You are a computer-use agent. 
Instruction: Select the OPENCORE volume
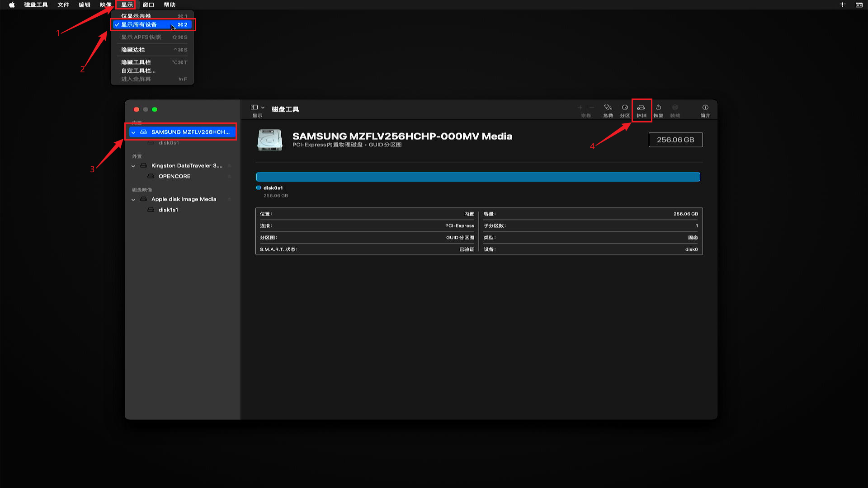(x=182, y=176)
